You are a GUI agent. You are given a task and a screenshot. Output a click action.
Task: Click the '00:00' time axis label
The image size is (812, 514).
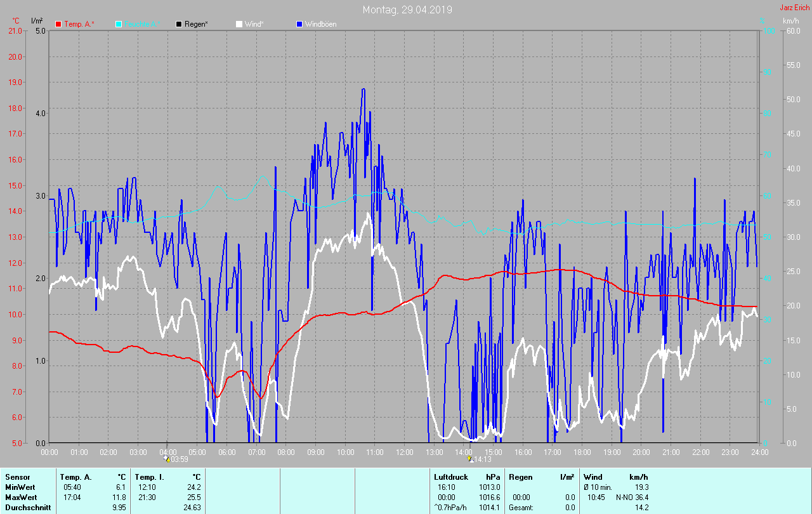[49, 452]
